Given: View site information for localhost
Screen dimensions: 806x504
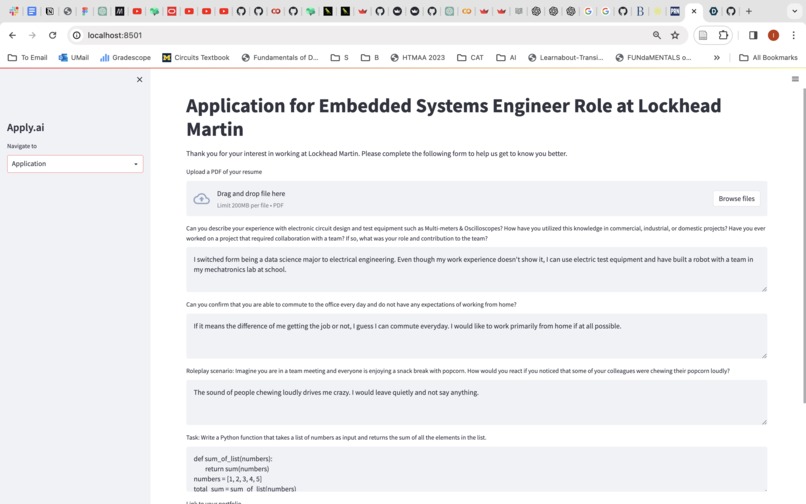Looking at the screenshot, I should click(77, 35).
